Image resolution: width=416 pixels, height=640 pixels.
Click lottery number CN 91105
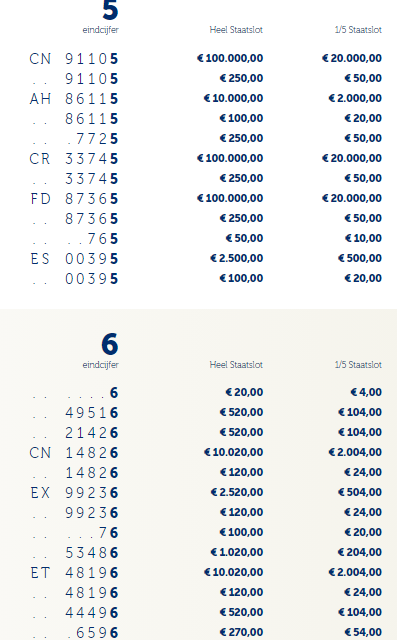tap(74, 59)
